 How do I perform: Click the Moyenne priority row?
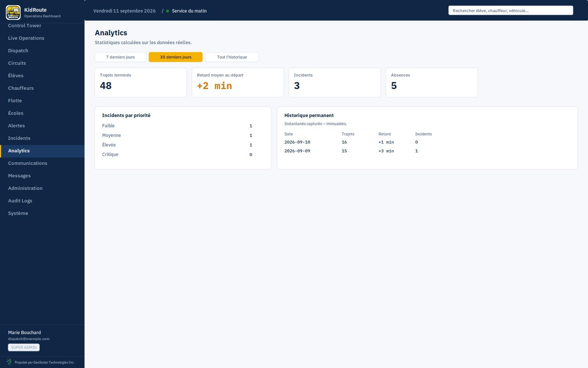pos(177,135)
